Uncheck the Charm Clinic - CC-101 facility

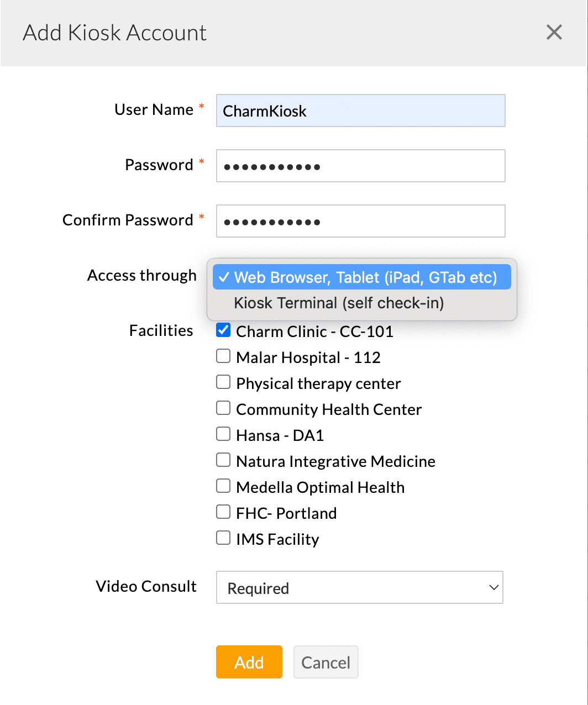pyautogui.click(x=223, y=330)
